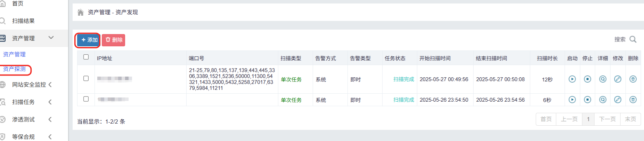The height and width of the screenshot is (141, 644).
Task: Expand the 渗透测试 menu chevron
Action: (50, 119)
